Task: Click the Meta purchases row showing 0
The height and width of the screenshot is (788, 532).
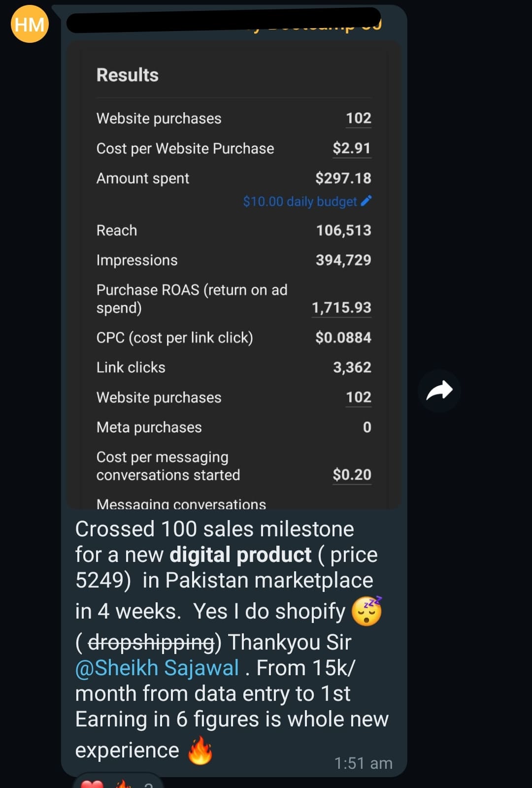Action: 232,427
